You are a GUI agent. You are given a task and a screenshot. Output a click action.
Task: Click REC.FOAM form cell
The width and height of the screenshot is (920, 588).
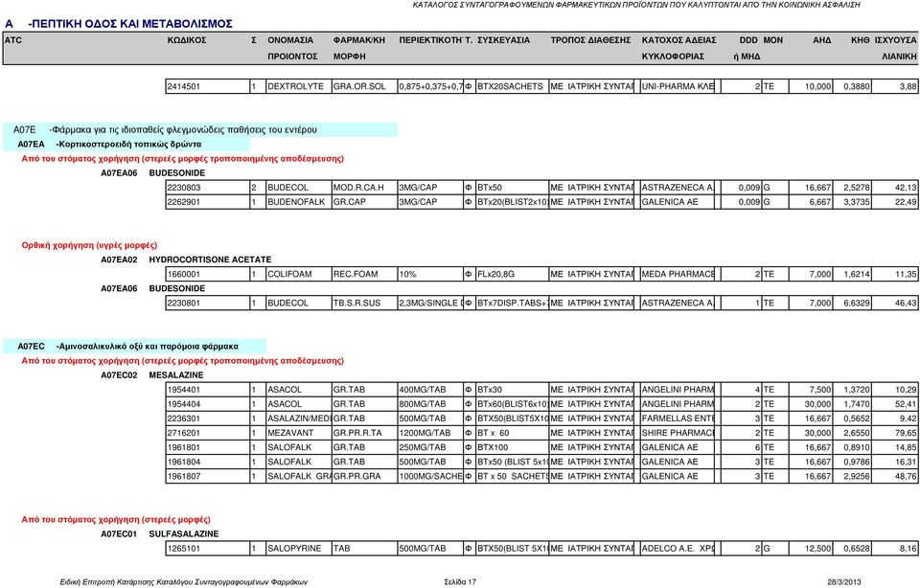(x=364, y=274)
